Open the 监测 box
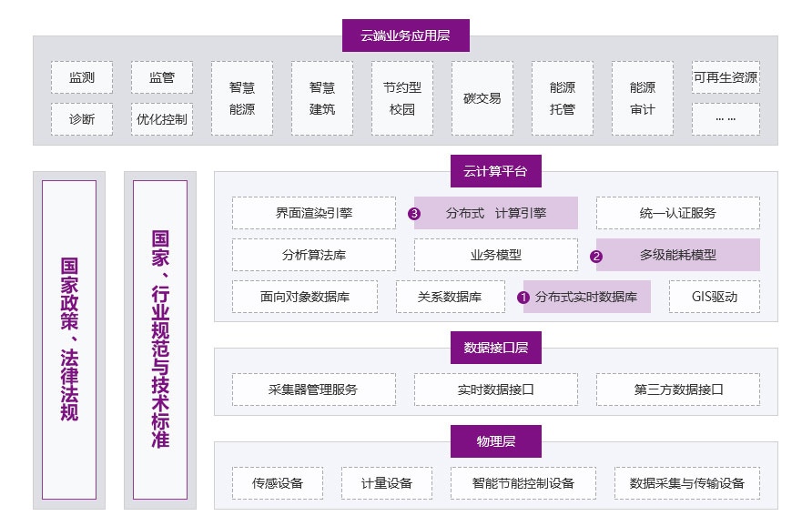 82,77
